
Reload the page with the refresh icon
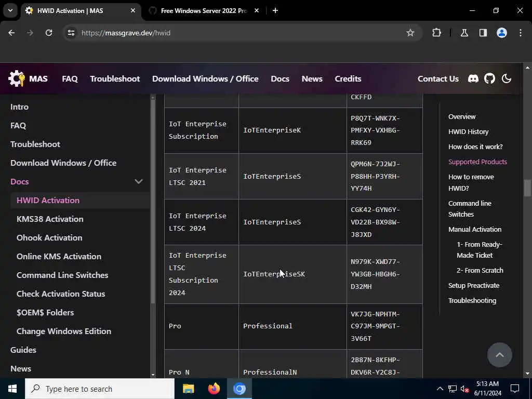pyautogui.click(x=49, y=33)
